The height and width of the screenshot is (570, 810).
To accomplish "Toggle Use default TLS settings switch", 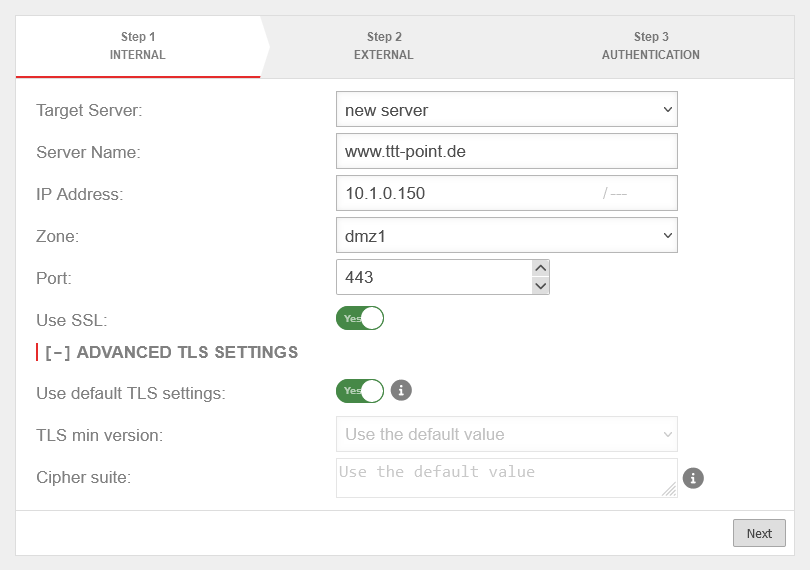I will point(360,391).
